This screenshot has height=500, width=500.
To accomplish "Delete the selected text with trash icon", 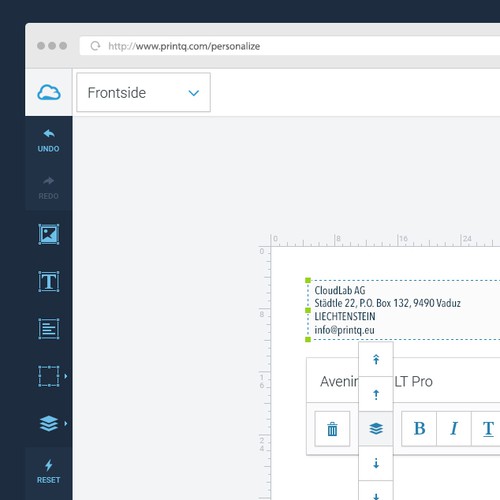I will tap(332, 429).
